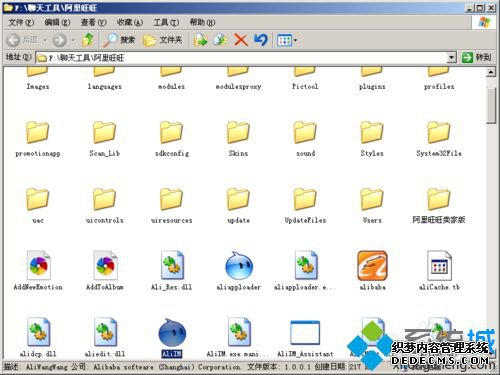This screenshot has width=500, height=375.
Task: Open the Skins folder icon
Action: click(x=238, y=132)
